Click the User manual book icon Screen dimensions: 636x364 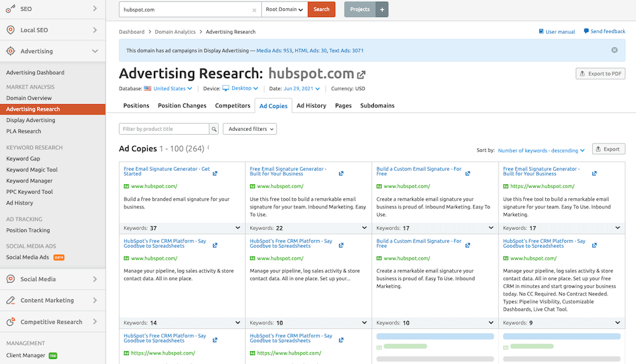pyautogui.click(x=541, y=32)
